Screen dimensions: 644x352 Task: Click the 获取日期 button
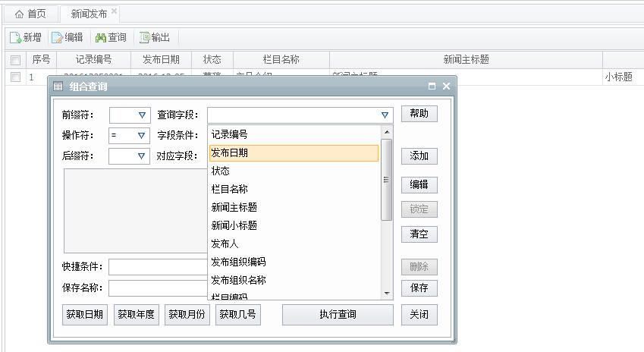point(84,314)
